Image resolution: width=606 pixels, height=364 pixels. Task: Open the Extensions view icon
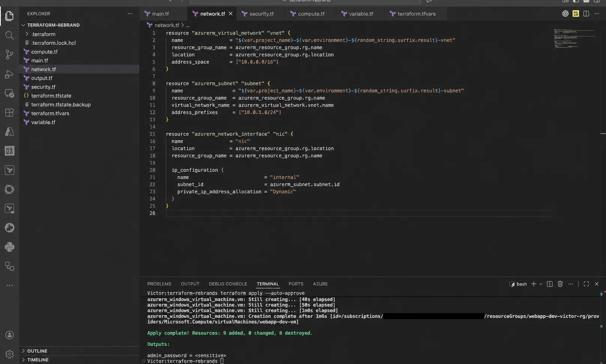9,112
